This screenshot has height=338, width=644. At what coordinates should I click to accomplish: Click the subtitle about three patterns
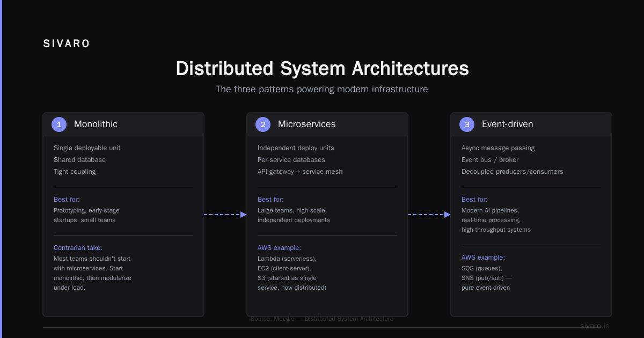click(322, 89)
